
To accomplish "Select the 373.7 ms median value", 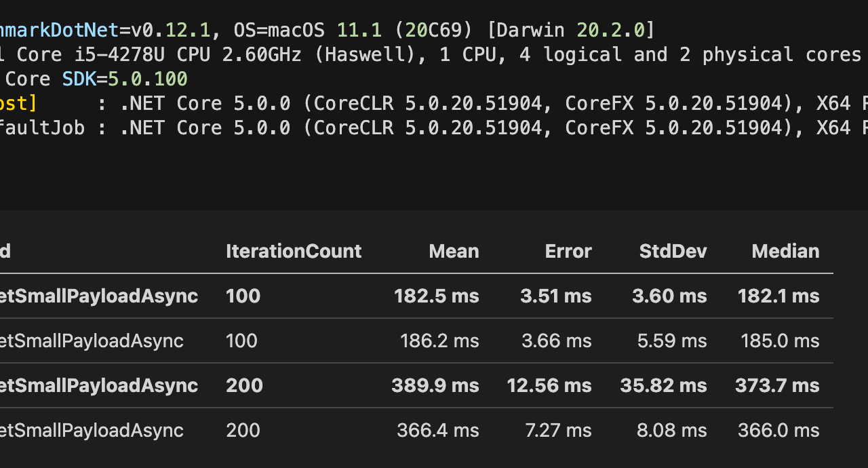I will pyautogui.click(x=777, y=386).
